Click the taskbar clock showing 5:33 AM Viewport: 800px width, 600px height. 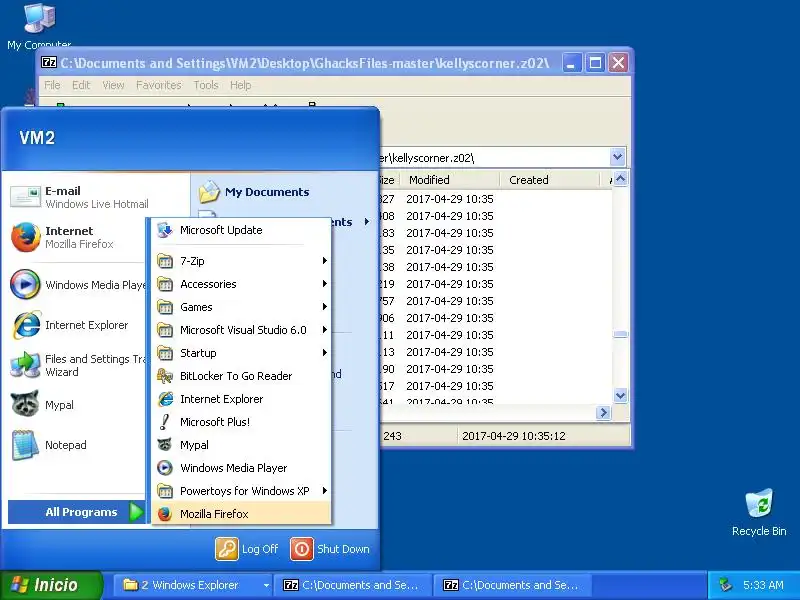click(x=763, y=585)
